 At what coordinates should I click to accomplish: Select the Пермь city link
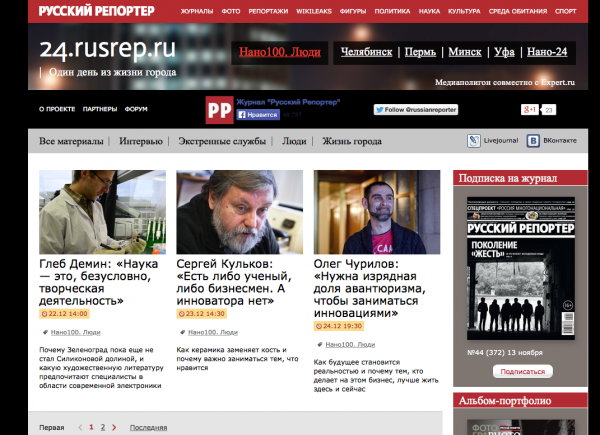(x=420, y=52)
